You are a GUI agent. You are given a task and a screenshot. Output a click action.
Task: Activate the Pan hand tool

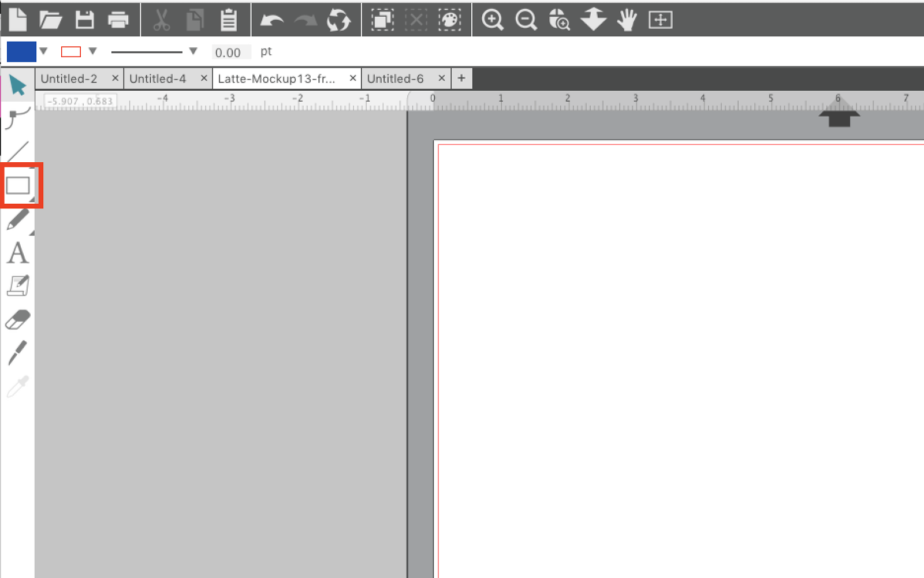click(x=626, y=19)
